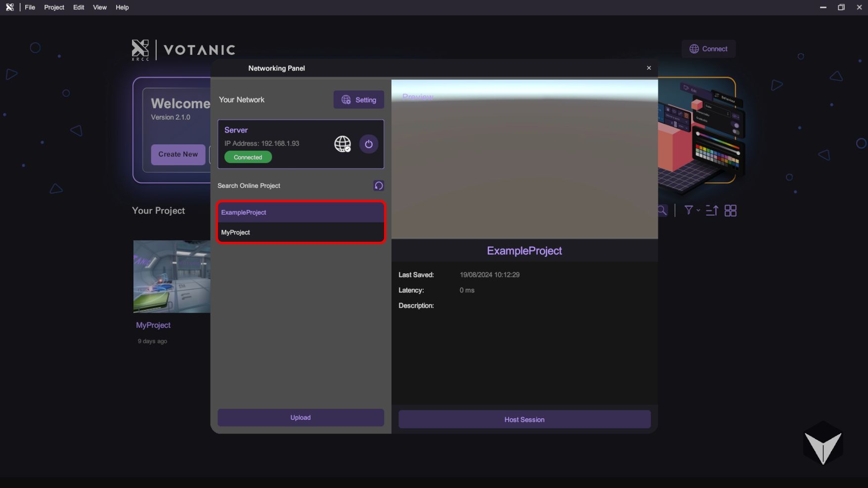Expand the project filter dropdown
Image resolution: width=868 pixels, height=488 pixels.
coord(691,211)
